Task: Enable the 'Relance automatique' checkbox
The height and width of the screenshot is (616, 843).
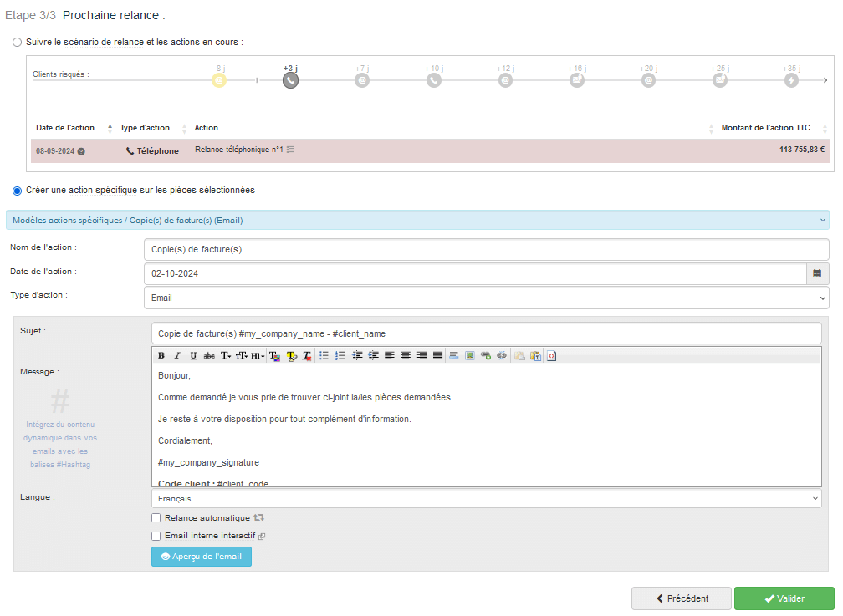Action: pos(156,518)
